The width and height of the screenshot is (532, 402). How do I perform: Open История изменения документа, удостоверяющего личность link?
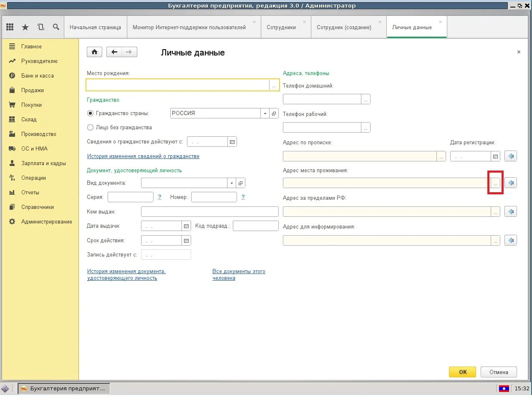(x=126, y=275)
